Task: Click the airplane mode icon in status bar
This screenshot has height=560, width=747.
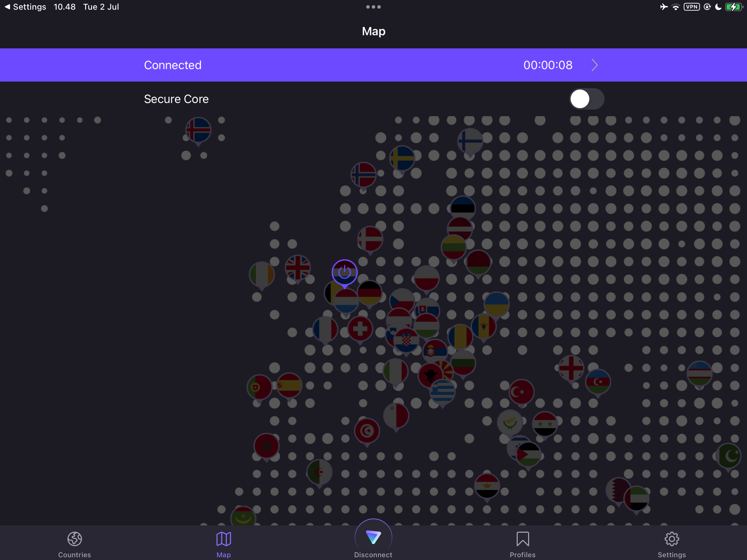Action: click(x=664, y=7)
